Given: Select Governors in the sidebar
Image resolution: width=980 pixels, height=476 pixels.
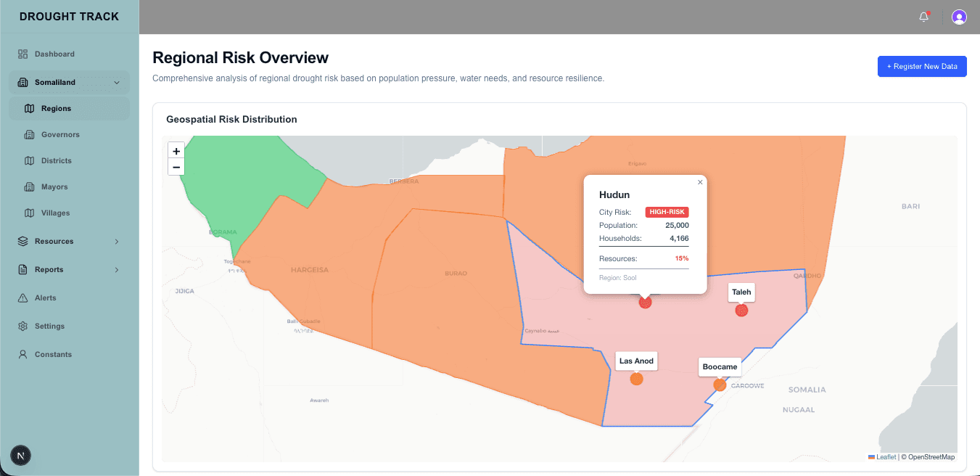Looking at the screenshot, I should (60, 135).
